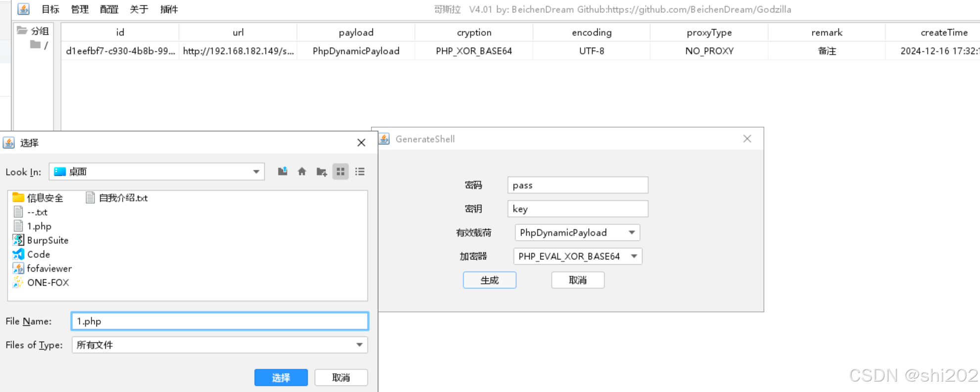Click the url column header
This screenshot has height=392, width=980.
click(238, 33)
